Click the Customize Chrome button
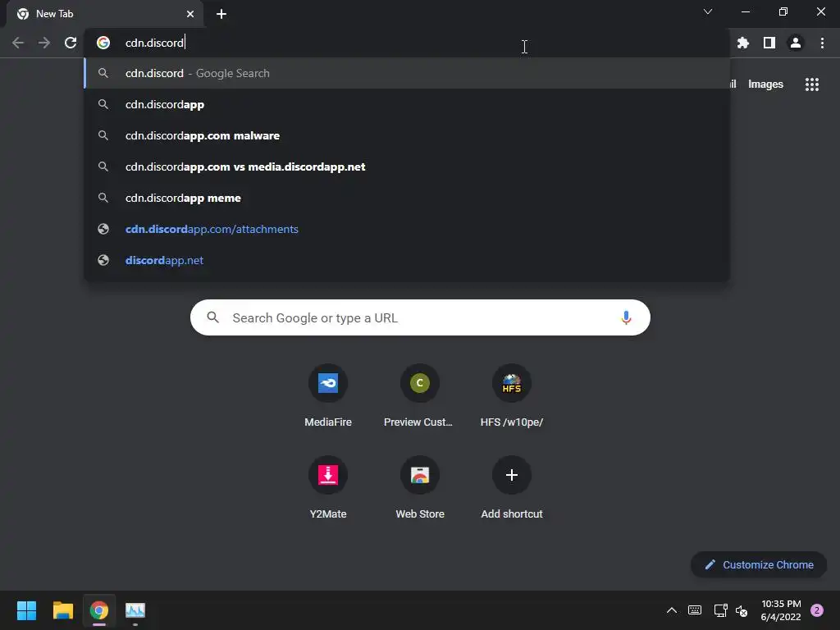The height and width of the screenshot is (630, 840). [x=759, y=564]
